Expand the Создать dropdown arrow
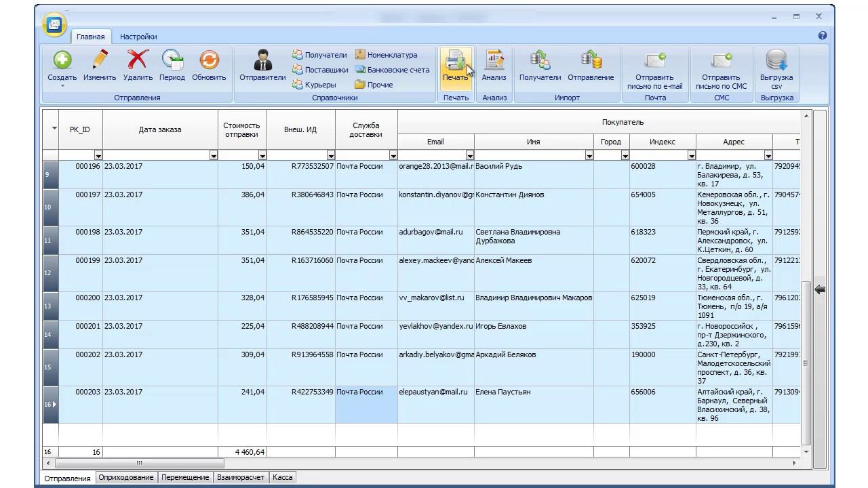 [x=62, y=86]
